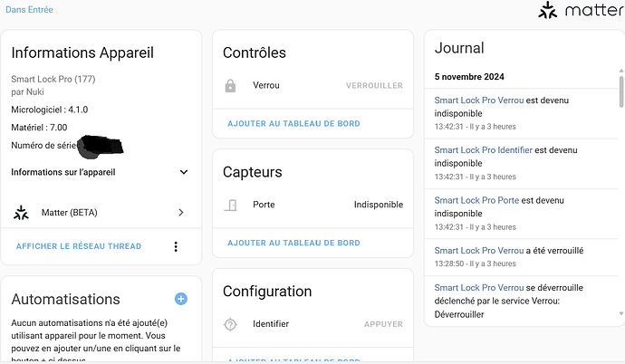This screenshot has width=625, height=364.
Task: Click the Journal scrollbar thumb
Action: [621, 91]
